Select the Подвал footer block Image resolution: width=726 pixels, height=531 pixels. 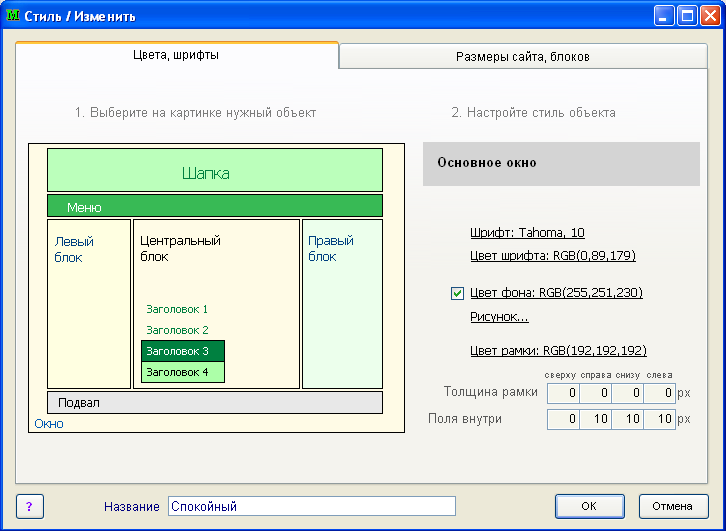tap(215, 402)
